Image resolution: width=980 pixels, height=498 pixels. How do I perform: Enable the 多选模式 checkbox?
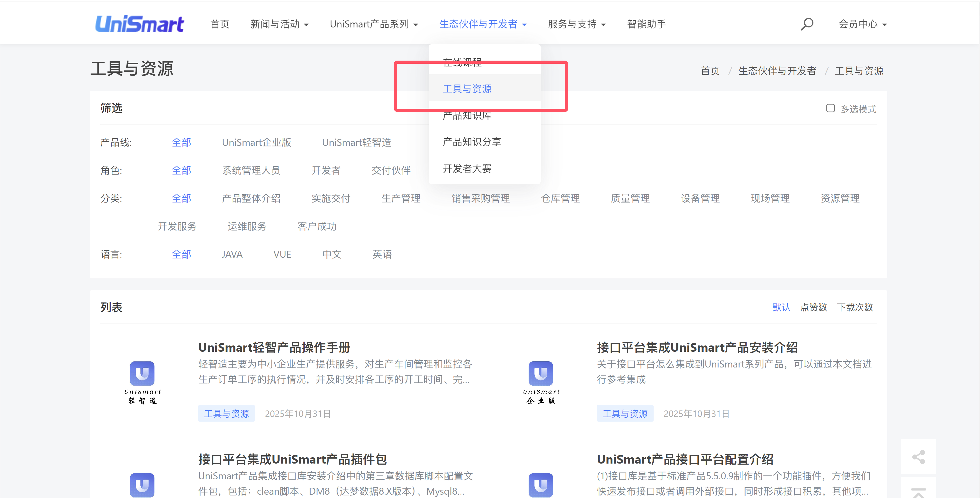831,109
